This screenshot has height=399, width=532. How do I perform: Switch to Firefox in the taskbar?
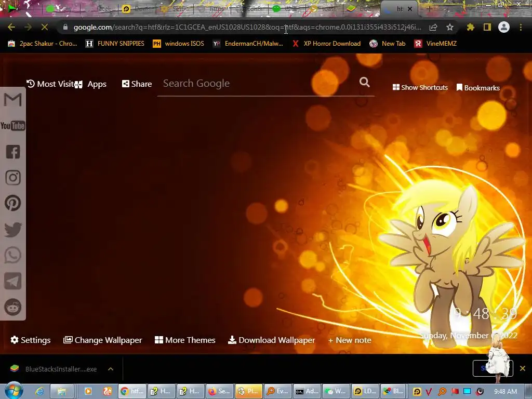(x=219, y=391)
